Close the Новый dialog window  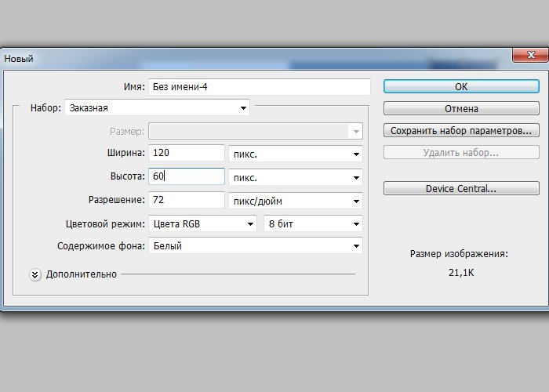[x=525, y=56]
